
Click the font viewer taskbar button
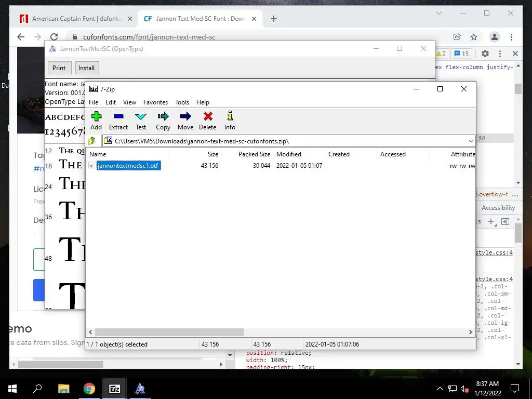pyautogui.click(x=140, y=389)
